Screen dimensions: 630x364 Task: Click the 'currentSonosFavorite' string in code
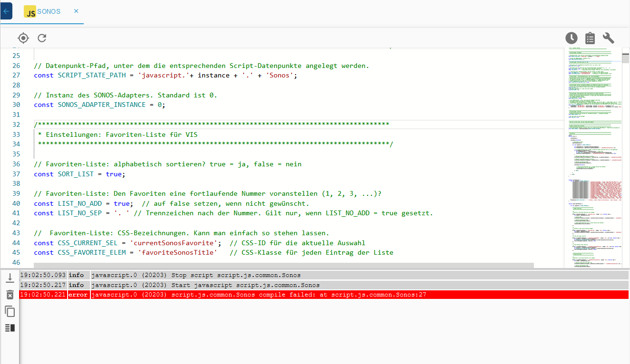175,243
